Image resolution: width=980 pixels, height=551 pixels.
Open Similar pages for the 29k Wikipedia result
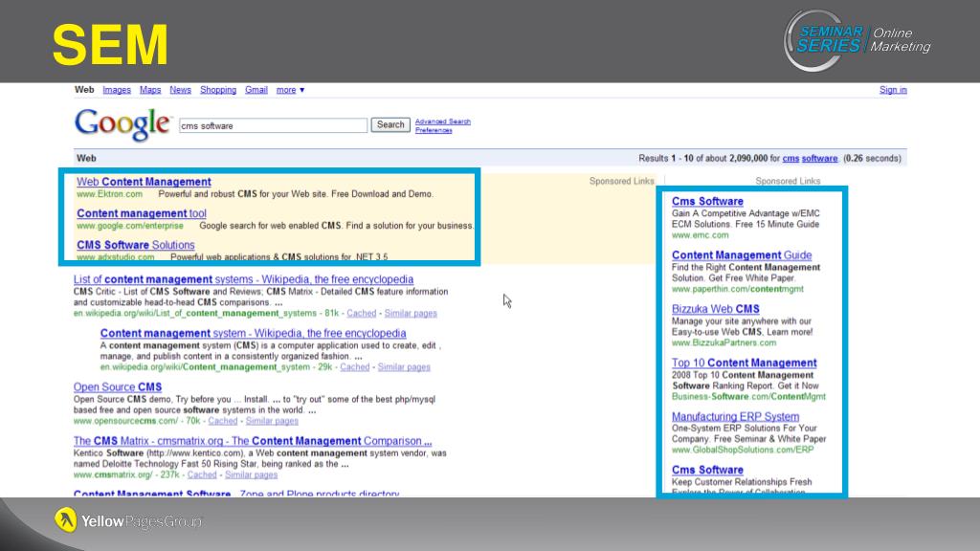click(404, 366)
